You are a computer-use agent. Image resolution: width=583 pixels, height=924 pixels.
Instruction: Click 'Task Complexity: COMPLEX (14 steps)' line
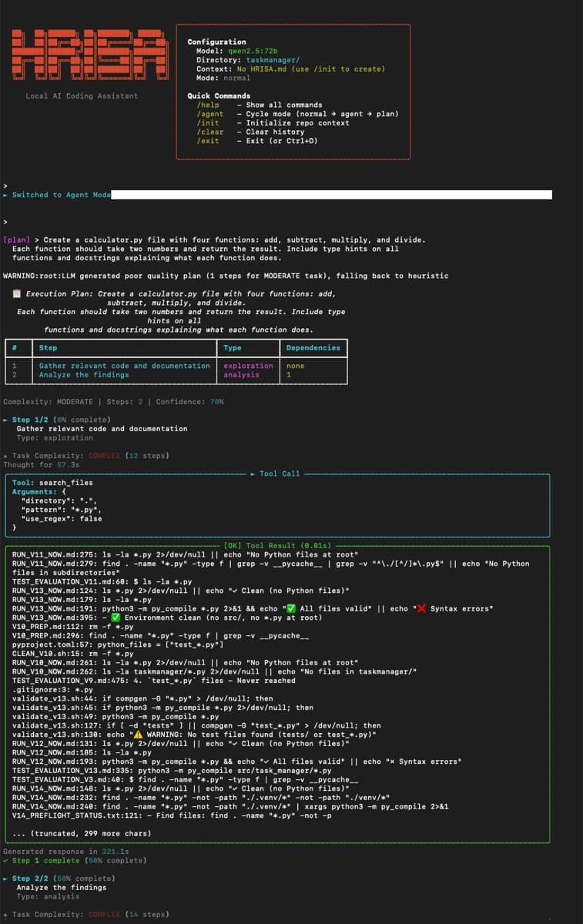[85, 914]
